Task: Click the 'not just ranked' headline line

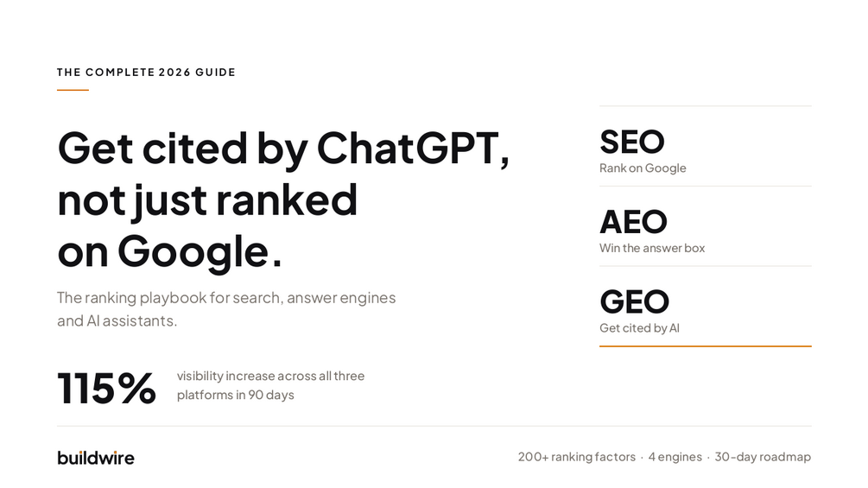Action: [207, 200]
